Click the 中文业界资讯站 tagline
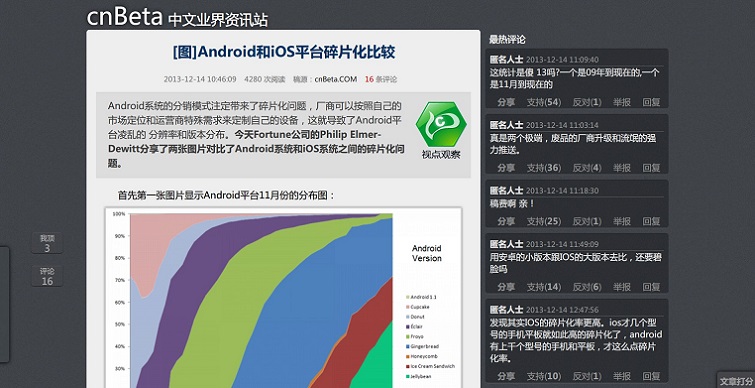The height and width of the screenshot is (388, 755). (218, 20)
